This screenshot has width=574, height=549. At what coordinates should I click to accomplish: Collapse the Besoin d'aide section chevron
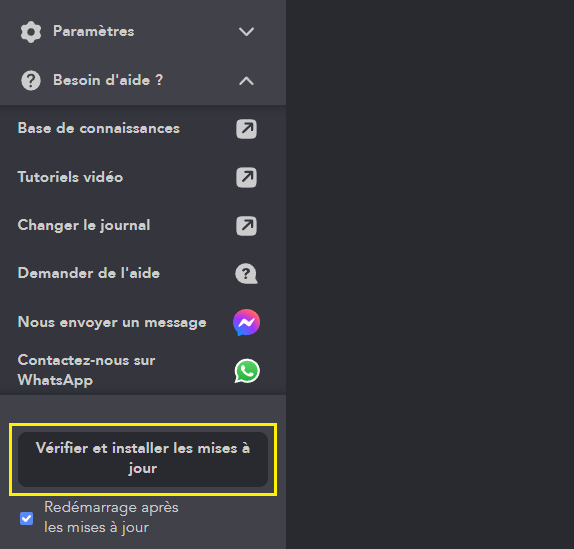click(x=246, y=81)
